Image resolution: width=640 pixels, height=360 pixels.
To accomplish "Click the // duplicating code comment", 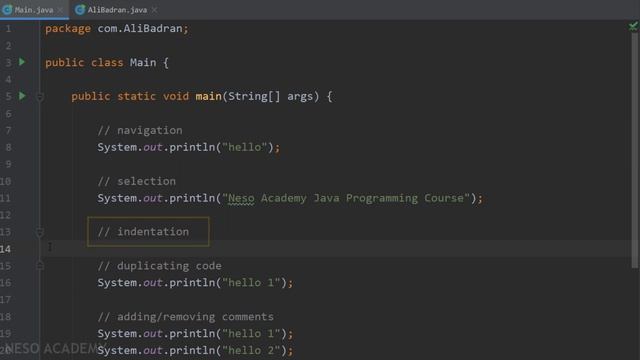I will pos(159,266).
